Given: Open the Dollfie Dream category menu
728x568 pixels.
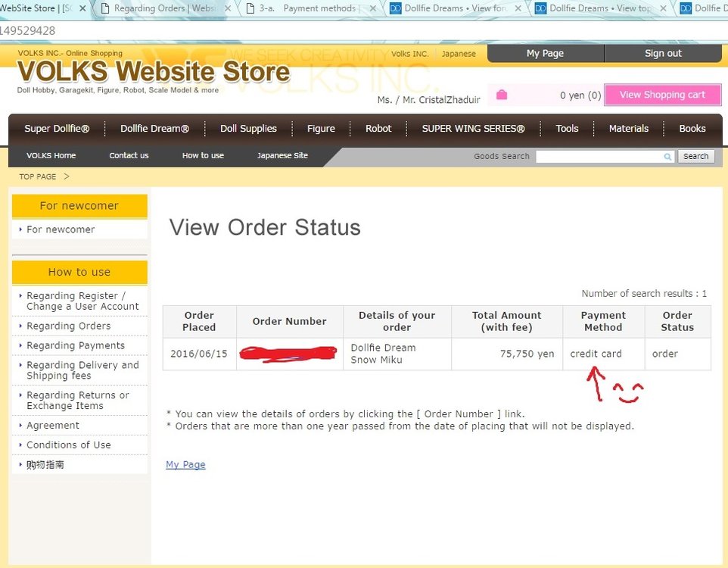Looking at the screenshot, I should [154, 129].
